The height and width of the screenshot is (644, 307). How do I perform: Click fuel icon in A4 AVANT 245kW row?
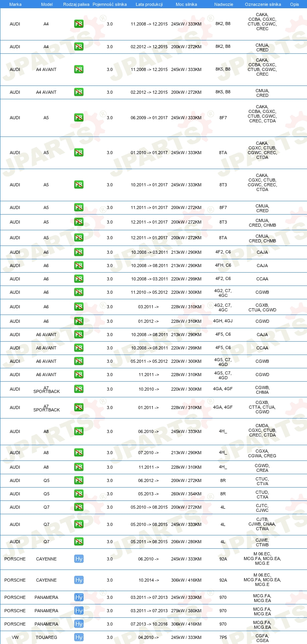tap(79, 69)
